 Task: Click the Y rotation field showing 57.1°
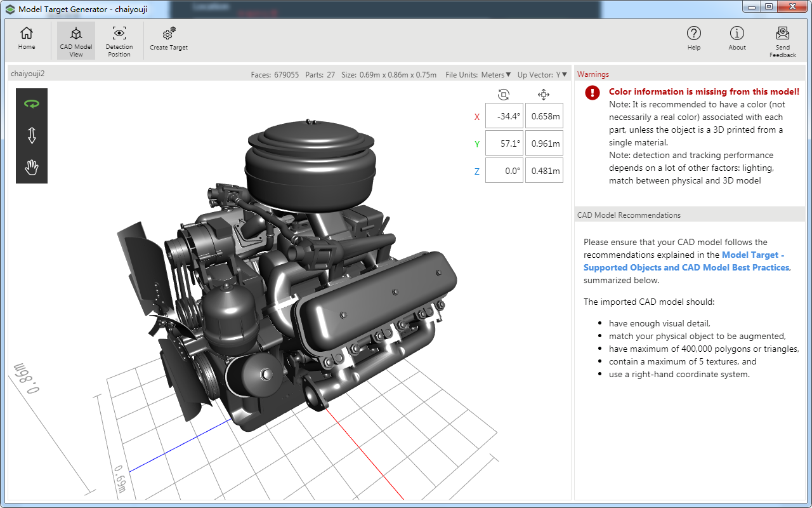click(x=504, y=144)
